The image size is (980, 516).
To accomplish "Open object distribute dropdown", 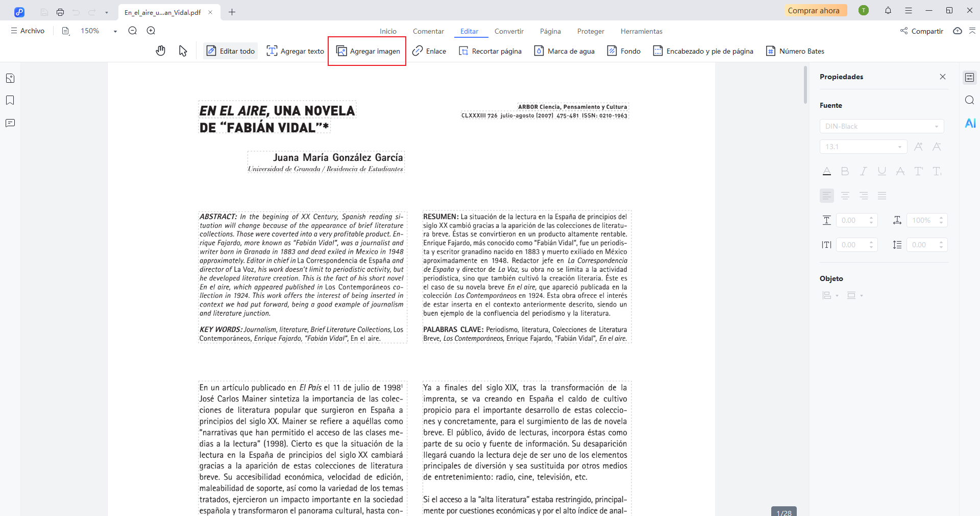I will (855, 295).
